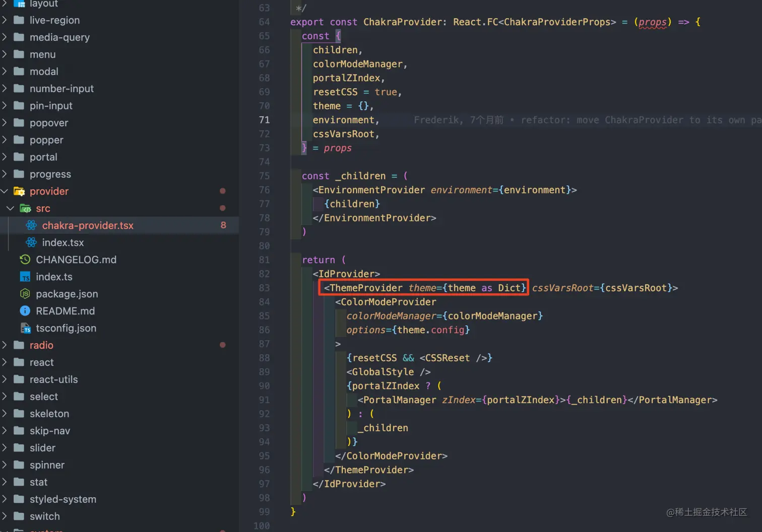Collapse the src folder with its chevron

10,209
